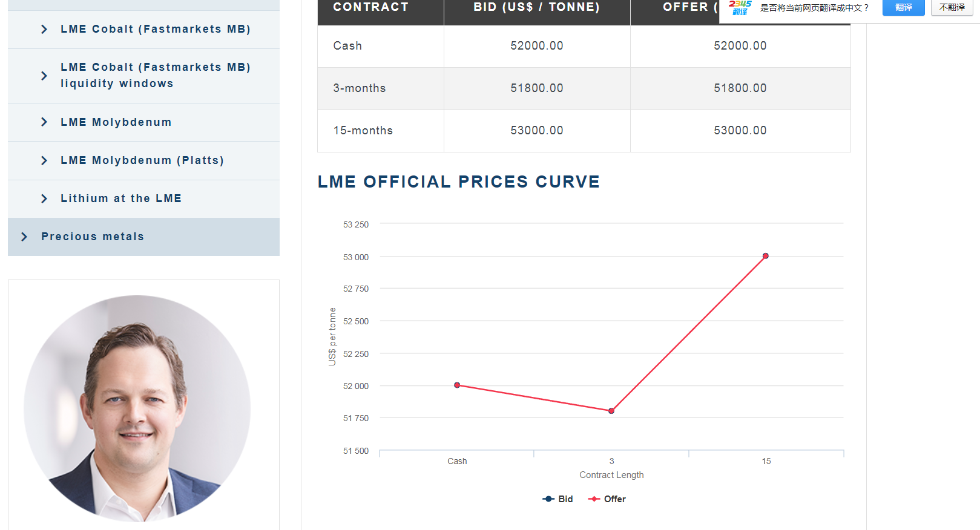
Task: Open LME Cobalt (Fastmarkets MB) link
Action: [x=156, y=29]
